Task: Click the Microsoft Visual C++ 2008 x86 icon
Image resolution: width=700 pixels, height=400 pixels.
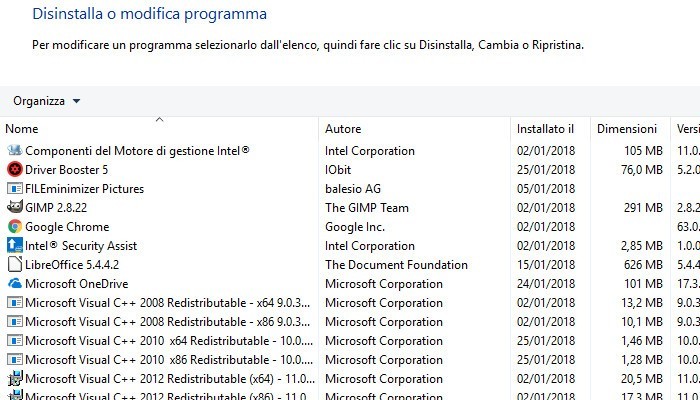Action: (14, 322)
